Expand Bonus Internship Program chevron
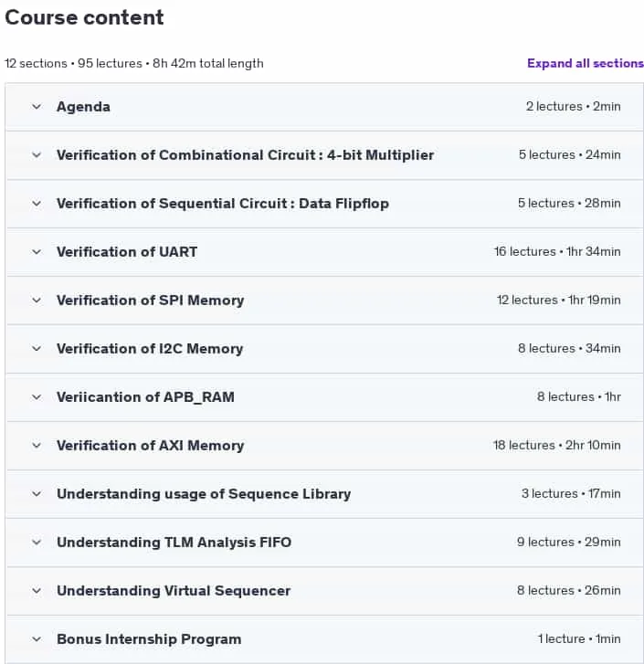This screenshot has width=644, height=664. tap(37, 639)
